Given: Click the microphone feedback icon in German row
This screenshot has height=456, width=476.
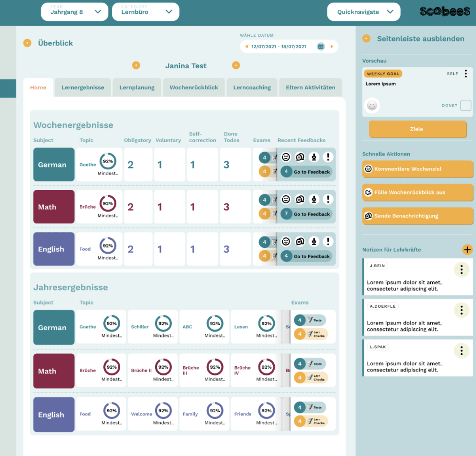Looking at the screenshot, I should coord(314,157).
